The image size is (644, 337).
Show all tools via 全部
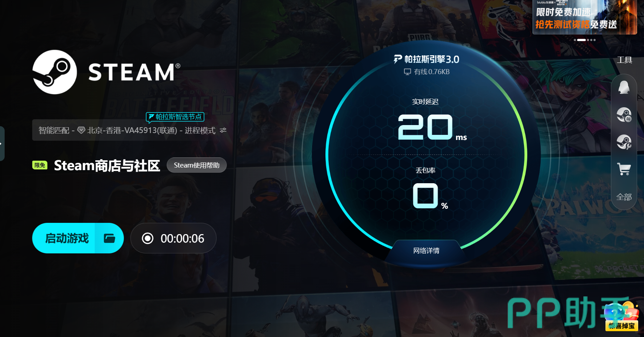tap(624, 197)
